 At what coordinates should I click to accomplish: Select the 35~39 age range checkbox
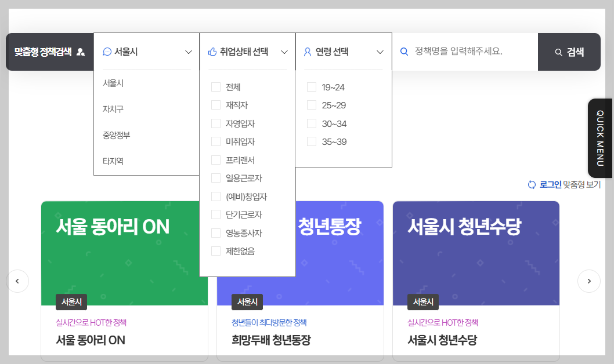(x=312, y=141)
